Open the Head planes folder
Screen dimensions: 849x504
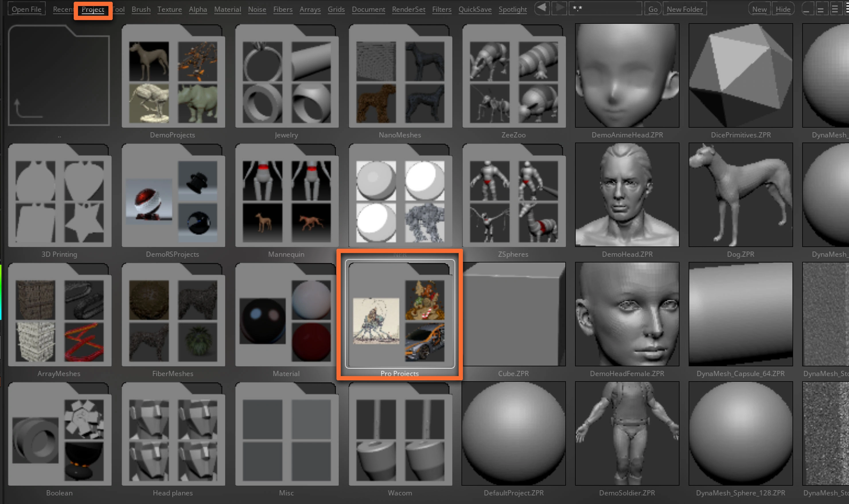pyautogui.click(x=173, y=434)
